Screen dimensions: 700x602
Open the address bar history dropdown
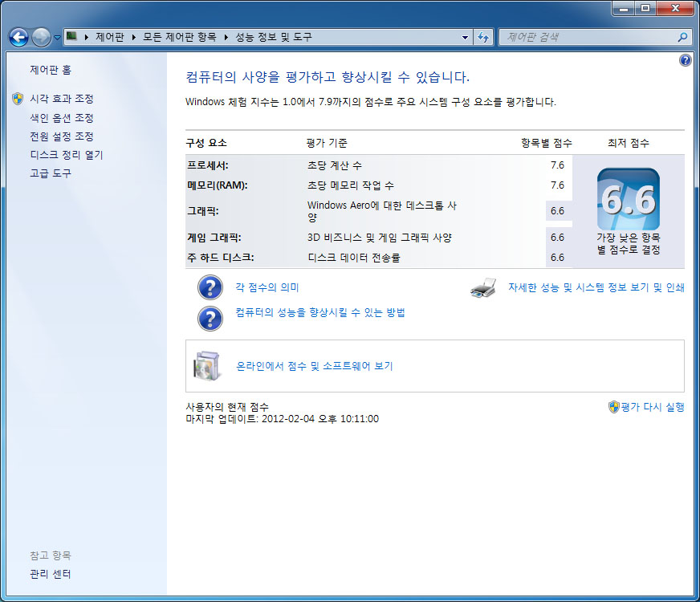(x=465, y=38)
